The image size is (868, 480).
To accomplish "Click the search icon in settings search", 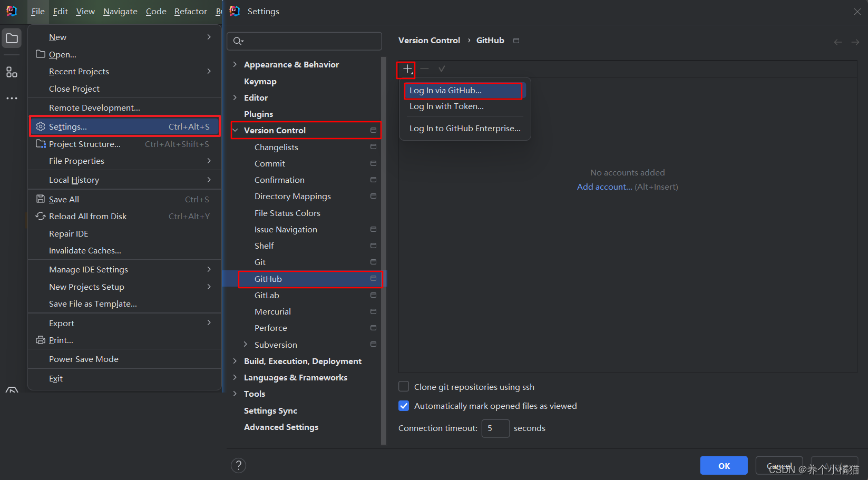I will [238, 41].
